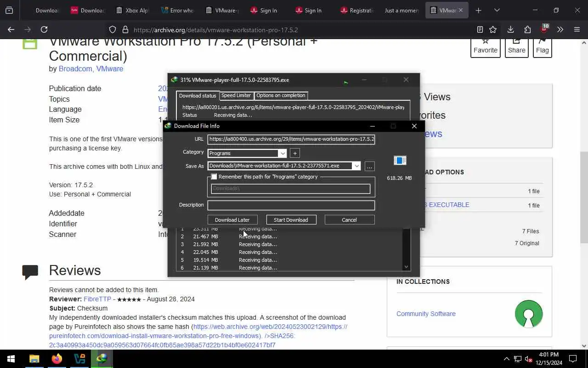The height and width of the screenshot is (368, 588).
Task: Click muted volume tray icon
Action: [x=529, y=359]
